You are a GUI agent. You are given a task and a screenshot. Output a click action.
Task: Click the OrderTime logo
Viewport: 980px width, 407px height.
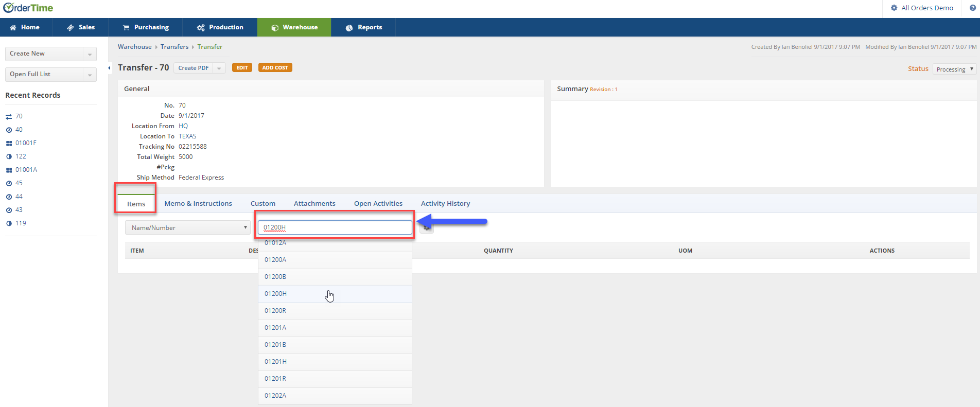[28, 8]
